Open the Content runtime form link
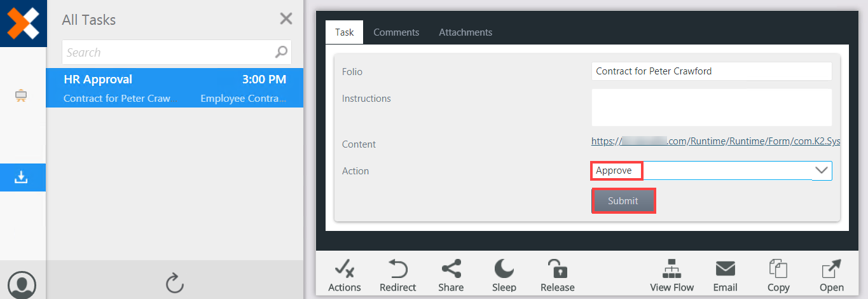 (x=715, y=141)
